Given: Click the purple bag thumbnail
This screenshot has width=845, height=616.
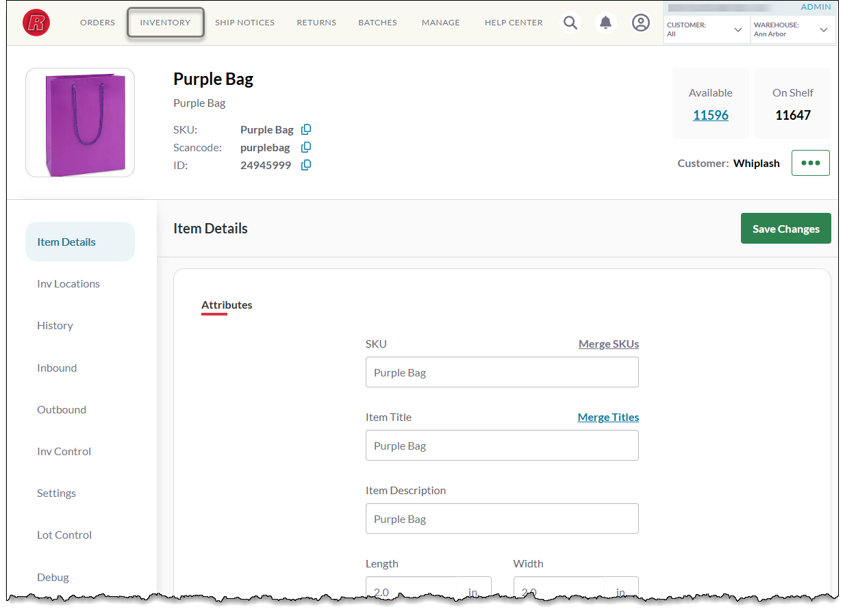Looking at the screenshot, I should 79,122.
